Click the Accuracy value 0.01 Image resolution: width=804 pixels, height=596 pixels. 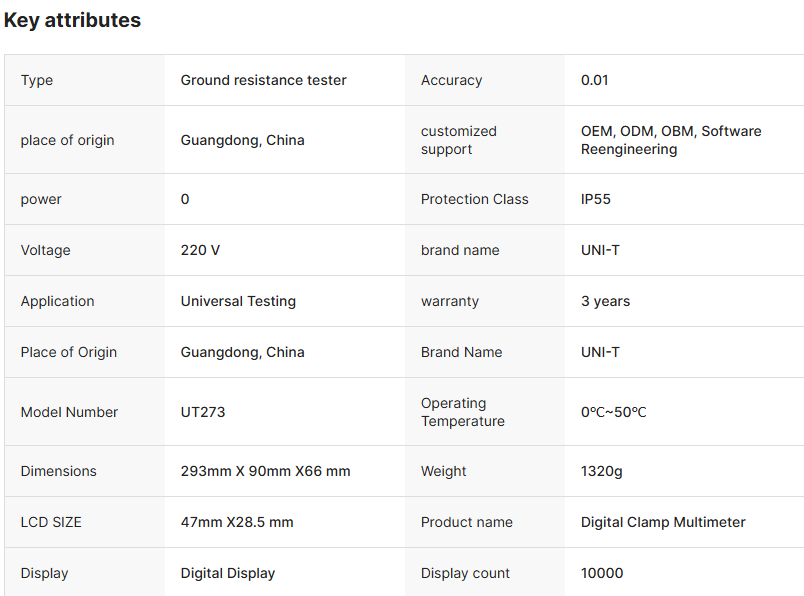coord(595,80)
